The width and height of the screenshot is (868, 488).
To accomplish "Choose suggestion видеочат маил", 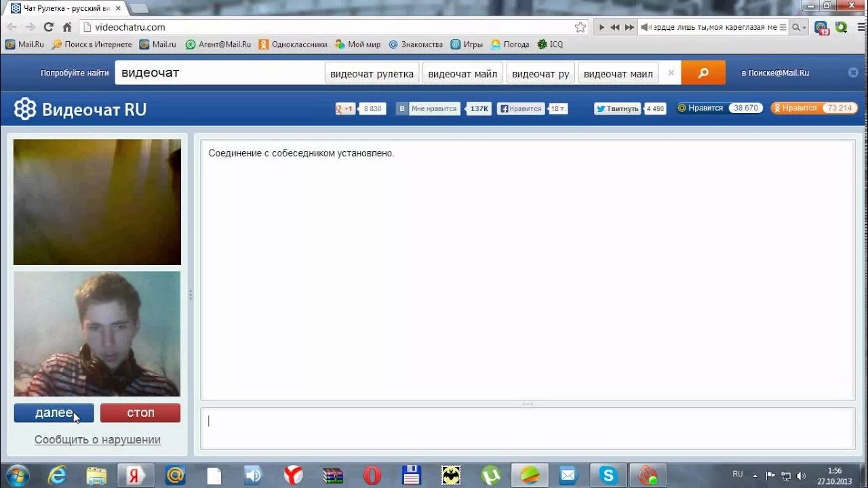I will click(x=618, y=73).
